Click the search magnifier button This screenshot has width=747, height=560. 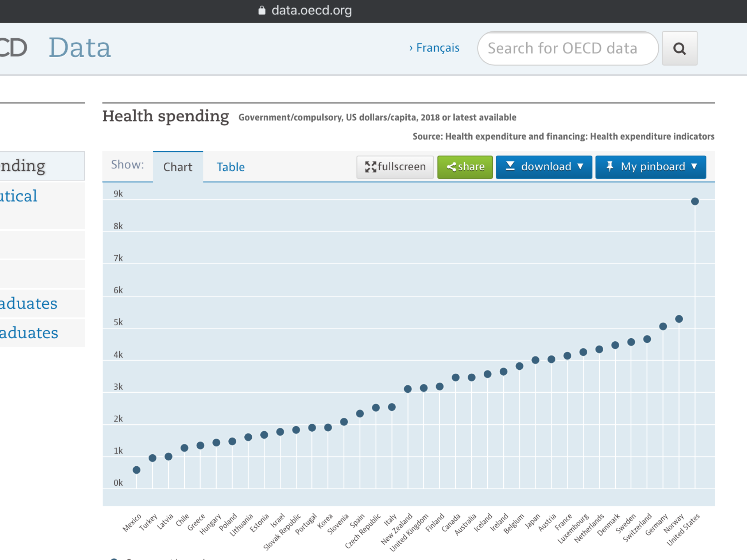(x=680, y=48)
